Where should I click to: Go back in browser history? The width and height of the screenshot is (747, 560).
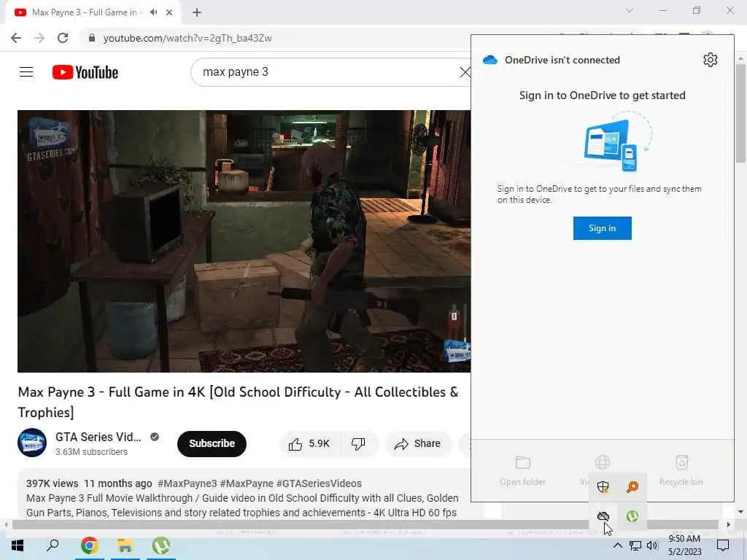pos(16,38)
